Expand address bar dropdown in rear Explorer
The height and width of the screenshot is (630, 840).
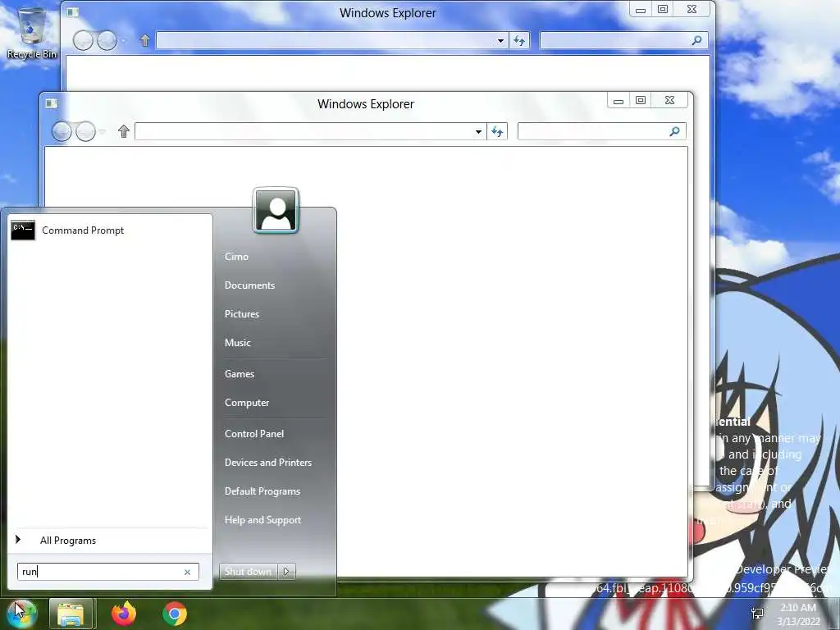[500, 41]
